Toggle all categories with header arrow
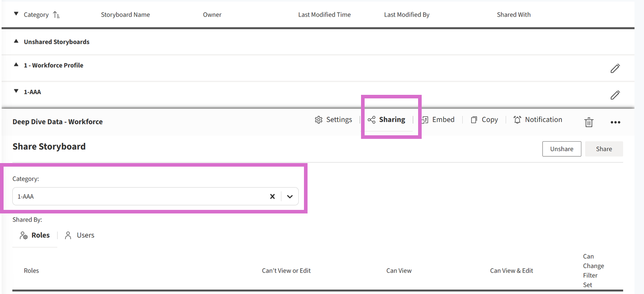Screen dimensions: 644x294 click(16, 14)
